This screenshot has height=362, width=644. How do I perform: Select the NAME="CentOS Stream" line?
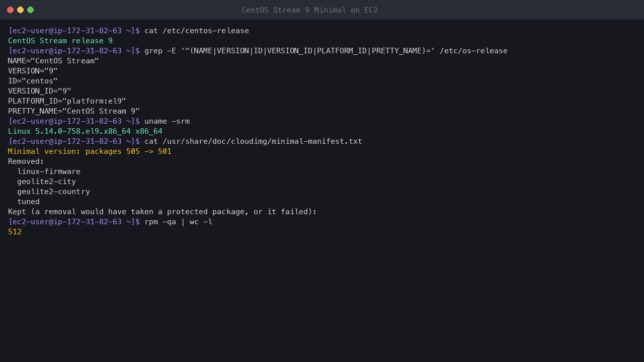coord(53,61)
